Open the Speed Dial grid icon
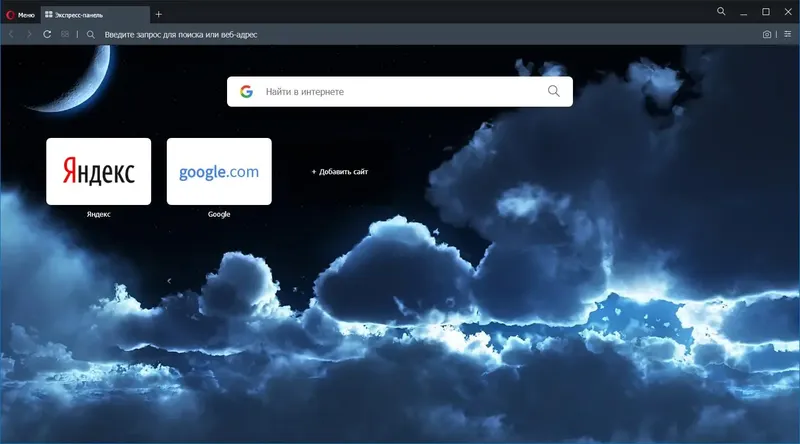The height and width of the screenshot is (444, 800). [x=65, y=34]
